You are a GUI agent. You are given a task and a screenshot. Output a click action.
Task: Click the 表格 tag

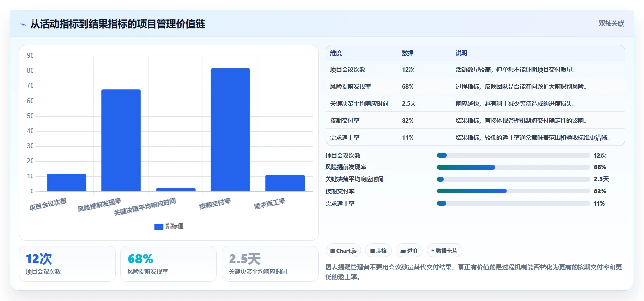click(x=378, y=251)
